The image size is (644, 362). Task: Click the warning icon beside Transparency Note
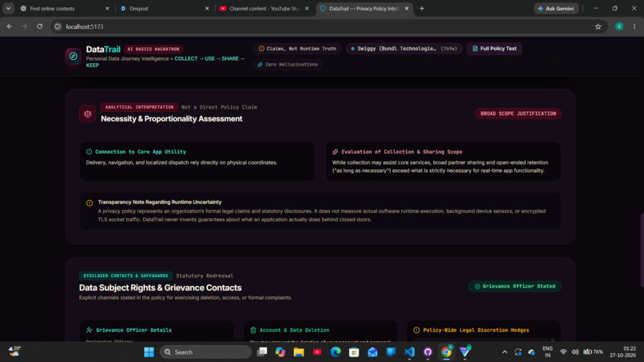89,203
